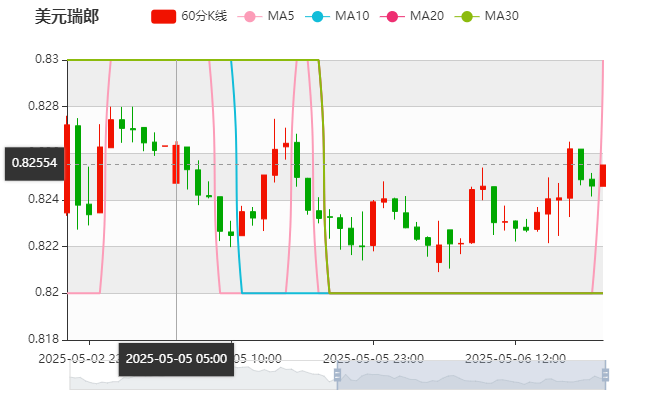
Task: Click the 0.83 y-axis tick label
Action: pyautogui.click(x=47, y=60)
